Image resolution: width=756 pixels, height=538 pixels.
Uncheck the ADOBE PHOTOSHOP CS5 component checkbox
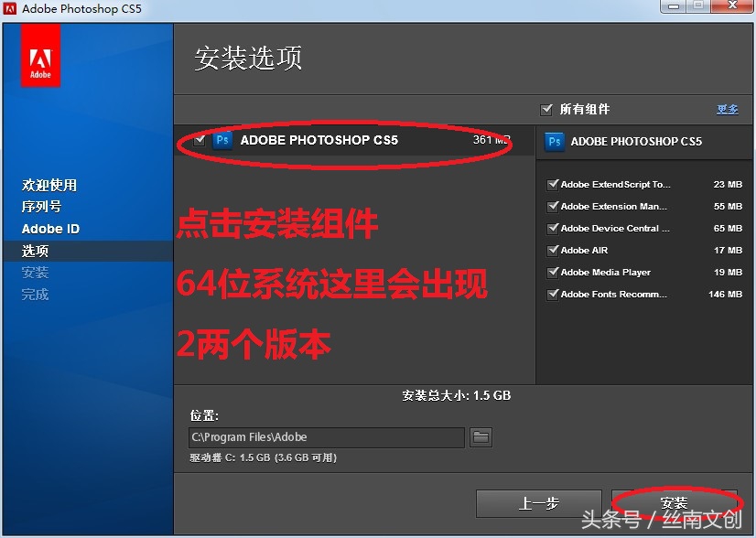(x=200, y=141)
